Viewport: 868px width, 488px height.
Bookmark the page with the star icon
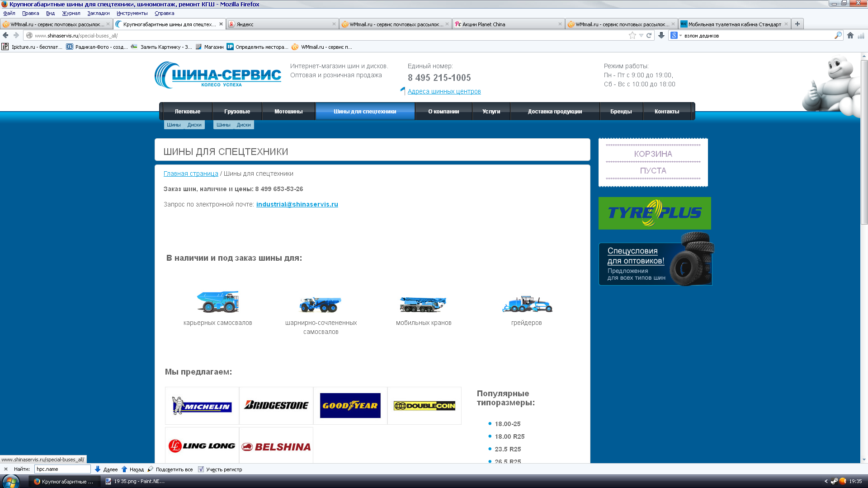tap(632, 35)
